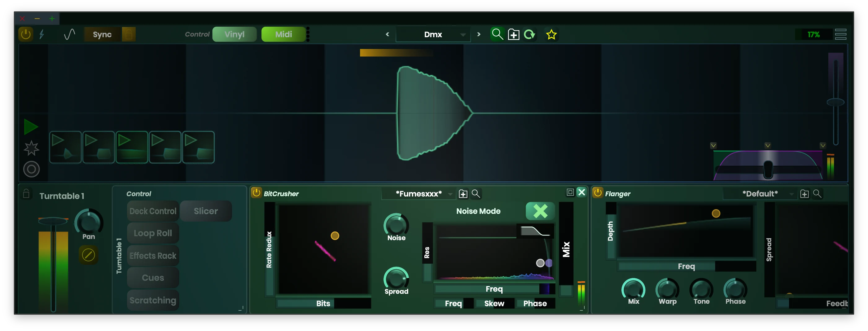The image size is (868, 331).
Task: Open the Flanger *Default* preset dropdown
Action: coord(792,194)
